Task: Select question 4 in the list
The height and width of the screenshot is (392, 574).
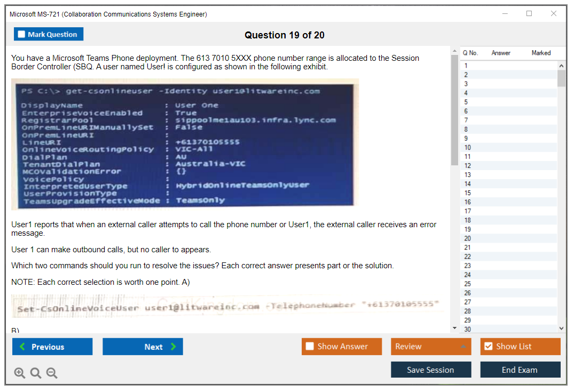Action: [x=509, y=93]
